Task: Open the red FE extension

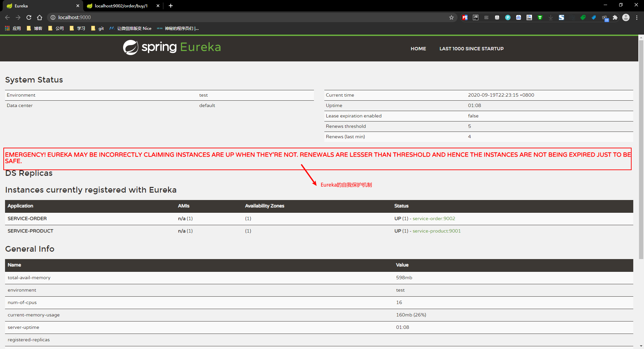Action: pyautogui.click(x=465, y=17)
